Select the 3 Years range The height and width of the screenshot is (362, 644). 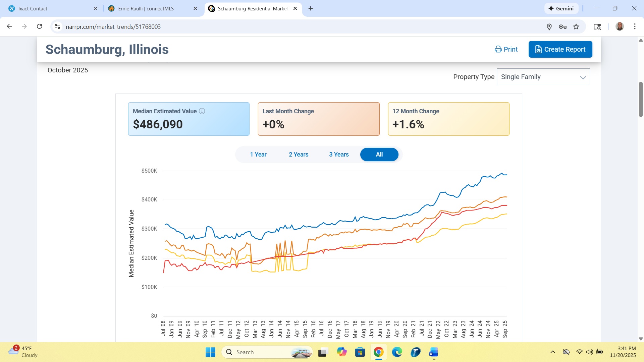(338, 155)
